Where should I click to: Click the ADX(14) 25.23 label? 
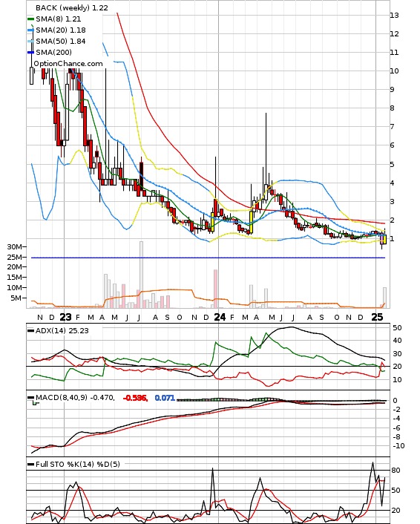pyautogui.click(x=62, y=330)
